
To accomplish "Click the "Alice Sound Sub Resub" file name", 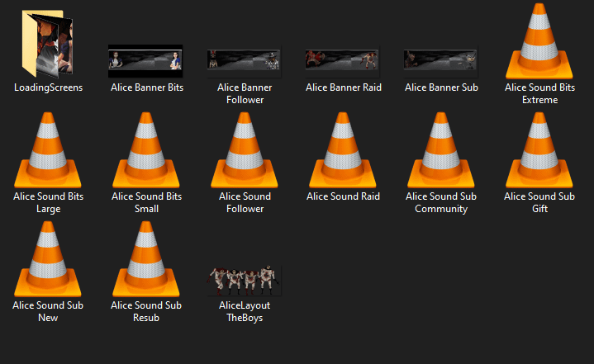I will pyautogui.click(x=146, y=311).
